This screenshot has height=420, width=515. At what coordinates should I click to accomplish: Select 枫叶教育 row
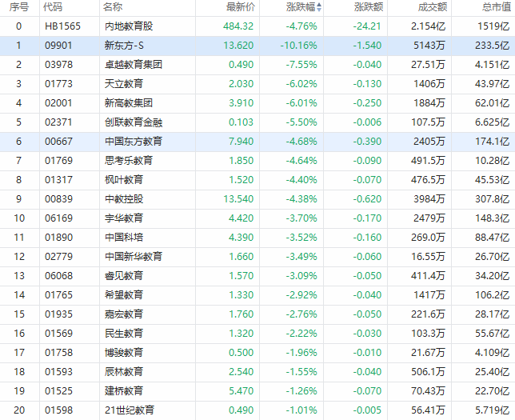click(x=124, y=180)
